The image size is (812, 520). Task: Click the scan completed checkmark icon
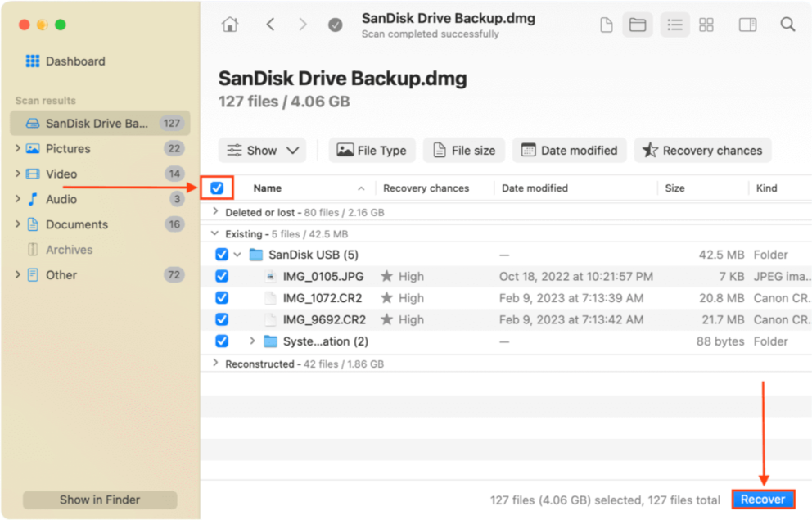[x=336, y=25]
